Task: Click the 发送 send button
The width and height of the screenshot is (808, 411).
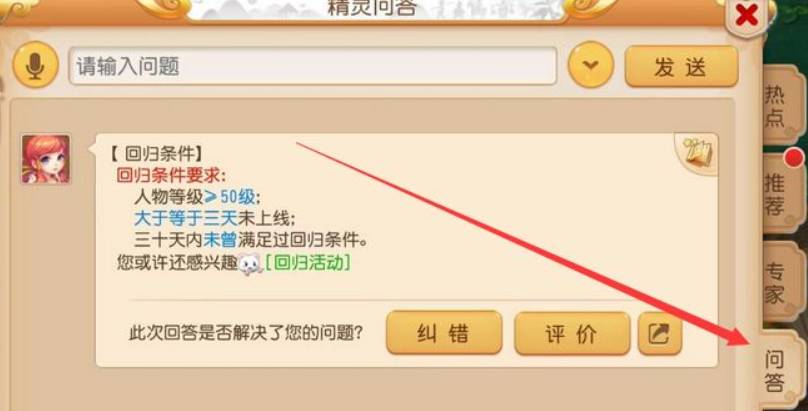Action: (x=681, y=66)
